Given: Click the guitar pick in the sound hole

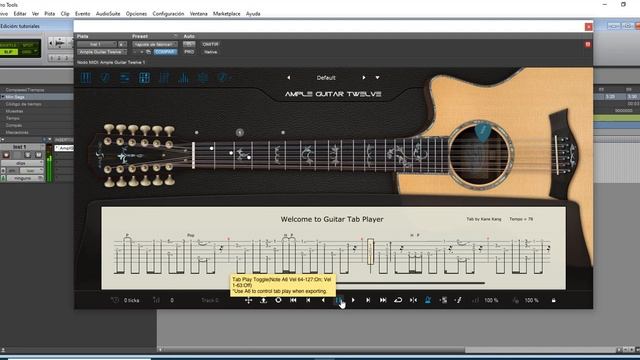Looking at the screenshot, I should 483,132.
